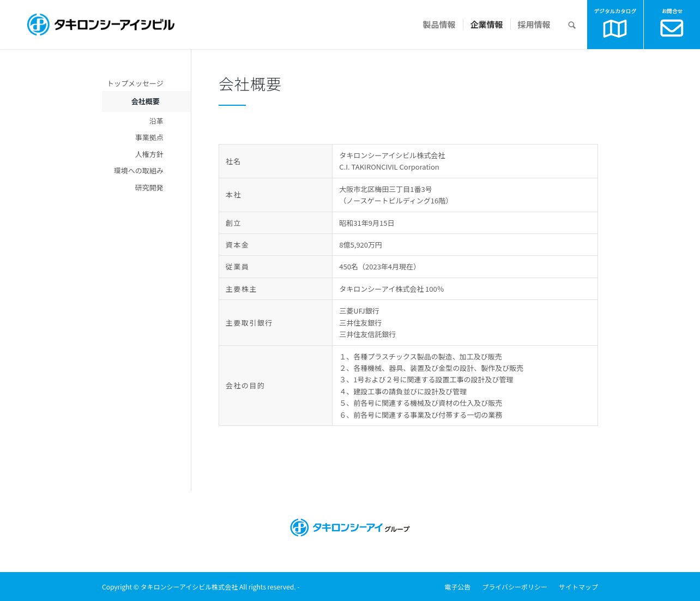Image resolution: width=700 pixels, height=601 pixels.
Task: Open プライバシーポリシー footer link
Action: pyautogui.click(x=515, y=587)
